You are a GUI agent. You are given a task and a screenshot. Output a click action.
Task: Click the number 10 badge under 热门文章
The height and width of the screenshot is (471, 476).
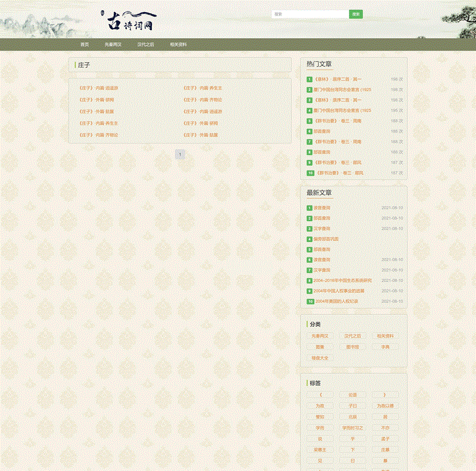310,173
